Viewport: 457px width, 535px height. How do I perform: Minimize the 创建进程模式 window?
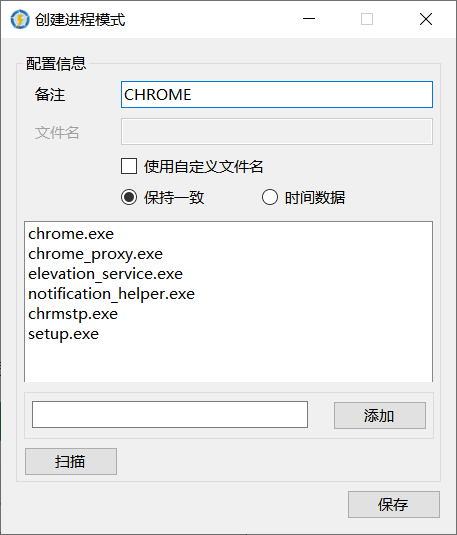point(309,19)
